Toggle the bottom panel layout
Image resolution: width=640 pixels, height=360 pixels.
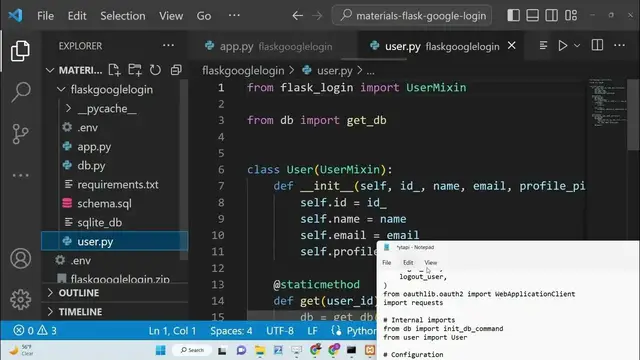click(x=532, y=16)
